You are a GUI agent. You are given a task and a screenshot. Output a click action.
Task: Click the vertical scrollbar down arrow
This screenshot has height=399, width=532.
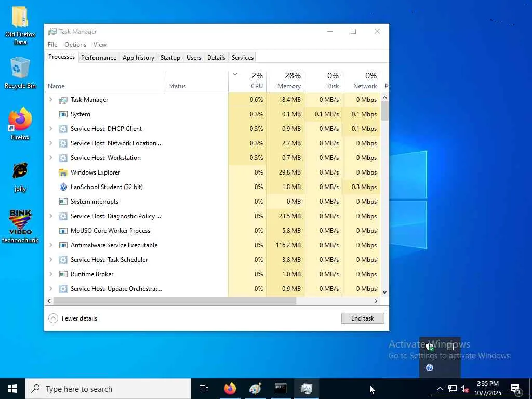pos(385,292)
